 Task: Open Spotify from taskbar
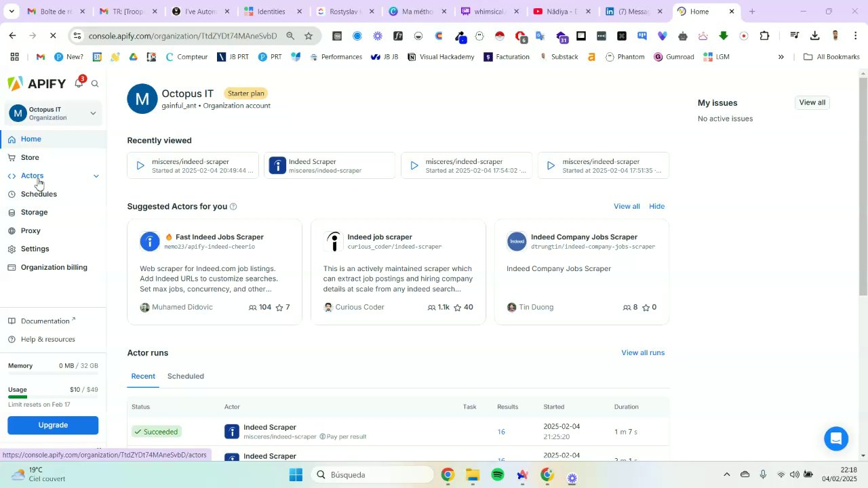click(498, 475)
